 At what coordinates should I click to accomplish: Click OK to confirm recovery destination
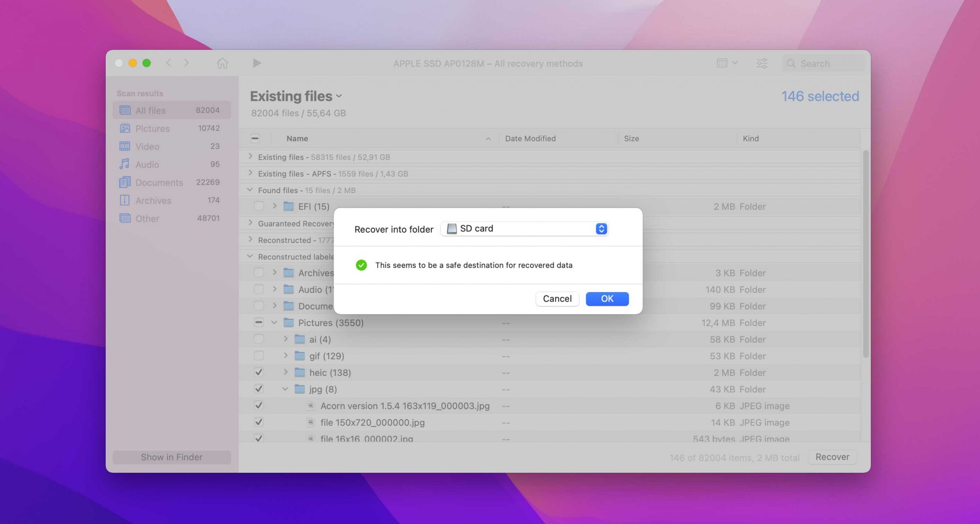pos(607,298)
